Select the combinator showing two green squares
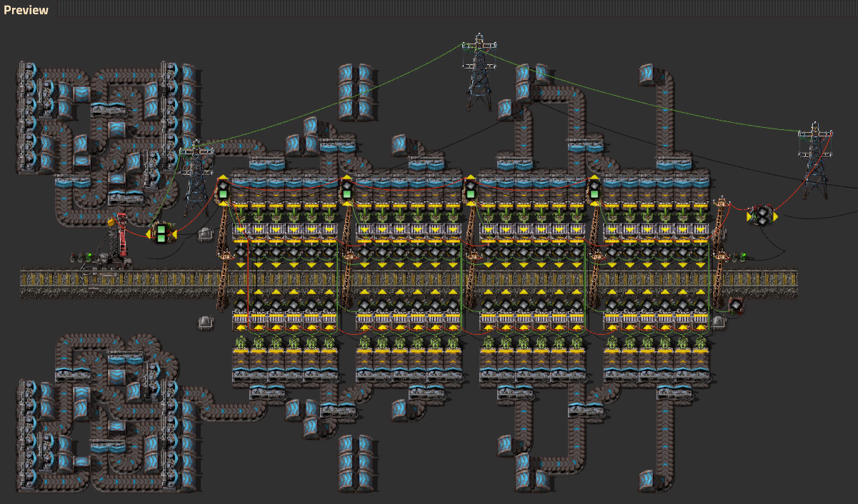Image resolution: width=858 pixels, height=504 pixels. [x=161, y=233]
